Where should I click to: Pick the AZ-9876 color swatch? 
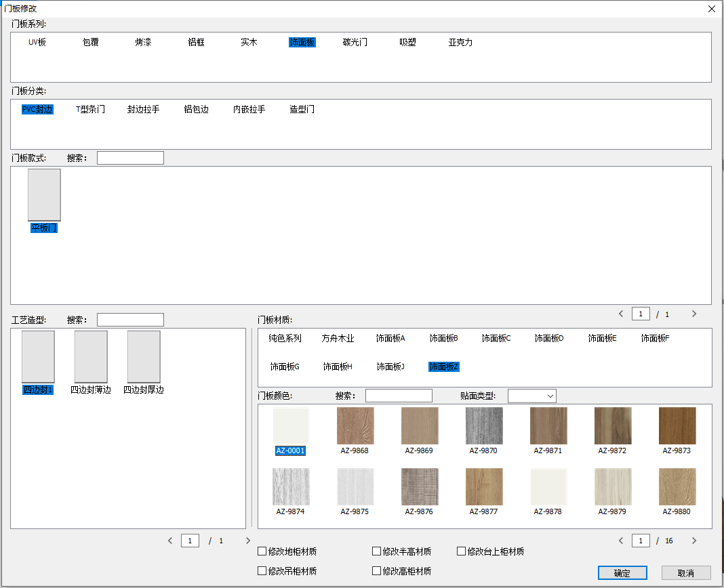tap(419, 486)
